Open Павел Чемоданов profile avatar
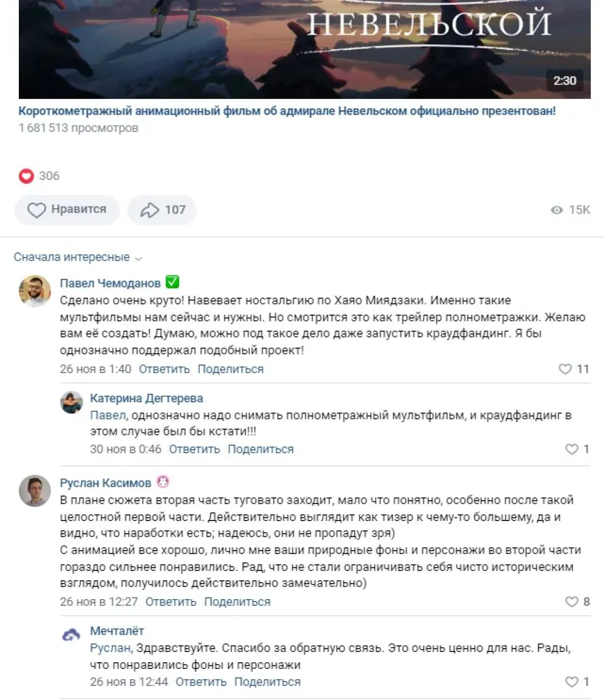 pos(35,291)
